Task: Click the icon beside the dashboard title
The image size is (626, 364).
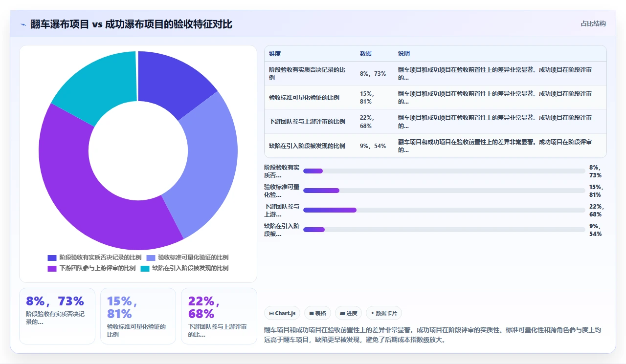Action: point(23,24)
